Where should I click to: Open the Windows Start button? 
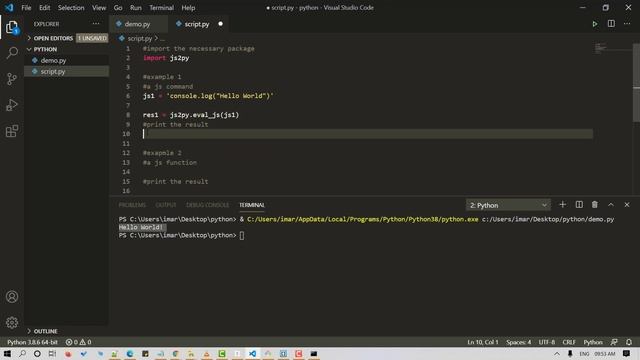pos(7,353)
